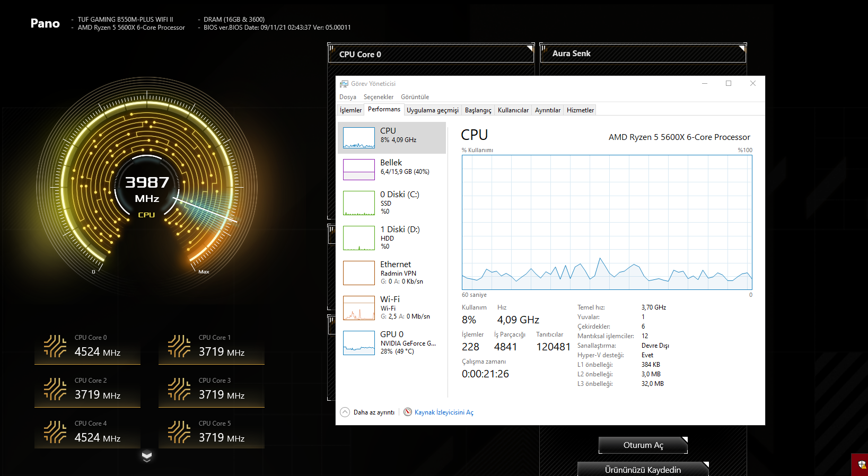Screen dimensions: 868x476
Task: Click the CPU Core 1 chip icon
Action: tap(179, 346)
